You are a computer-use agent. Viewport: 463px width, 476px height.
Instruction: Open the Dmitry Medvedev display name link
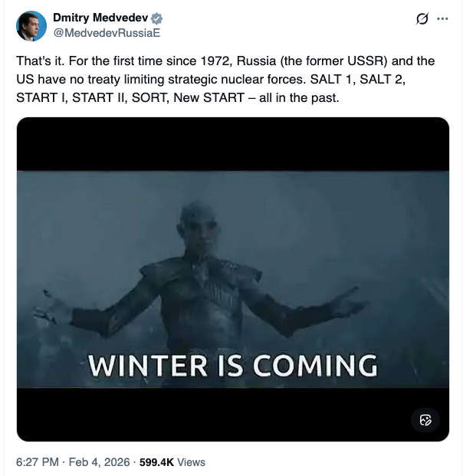(x=100, y=18)
